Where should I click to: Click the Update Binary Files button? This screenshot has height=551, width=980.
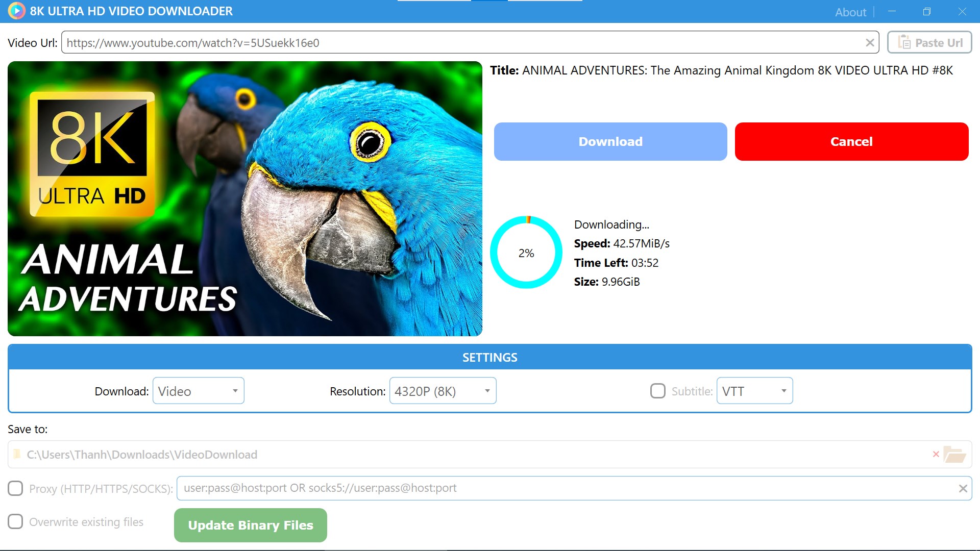click(250, 525)
